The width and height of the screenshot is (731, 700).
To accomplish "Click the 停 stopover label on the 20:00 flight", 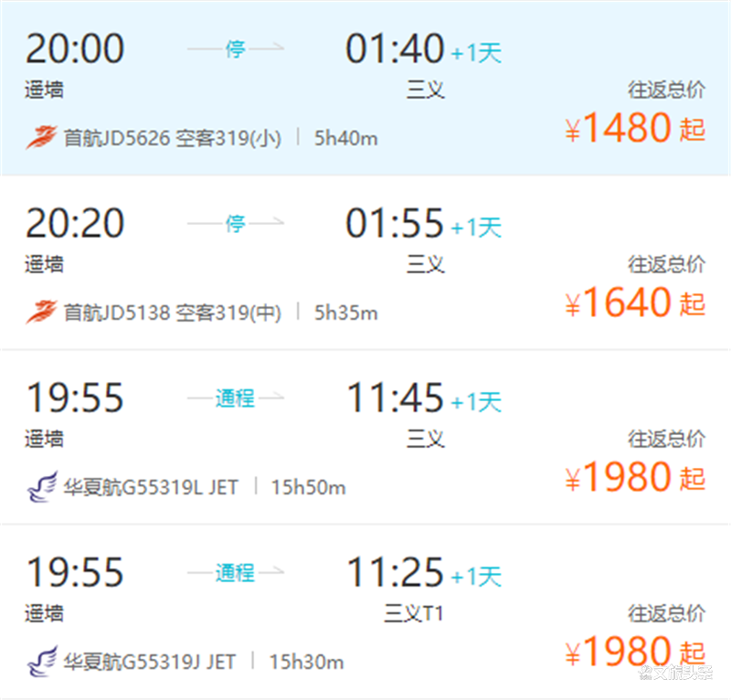I will pos(236,48).
